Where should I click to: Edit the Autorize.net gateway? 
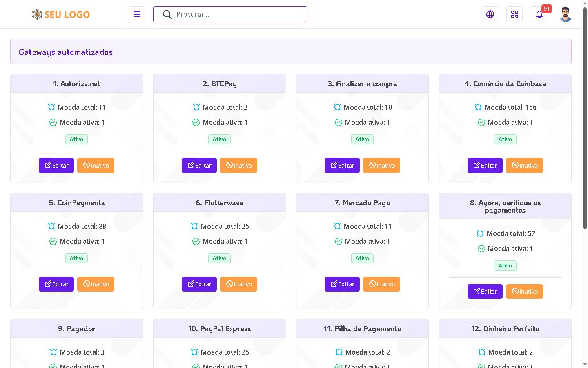pos(56,165)
